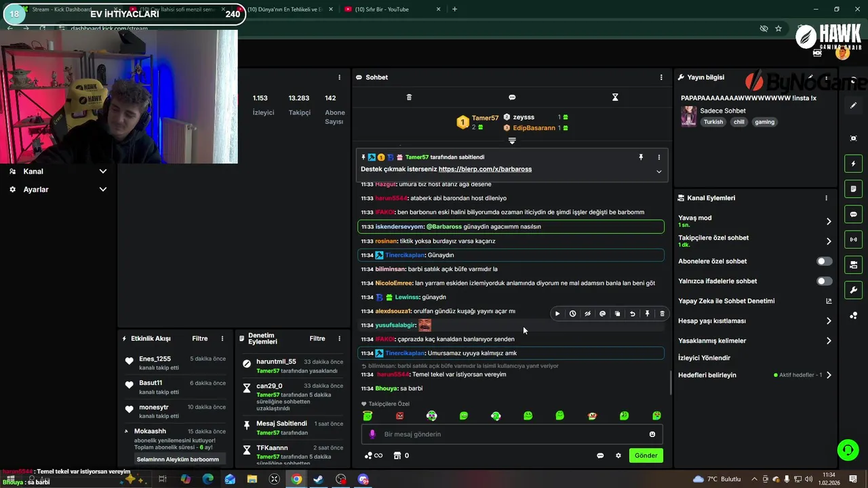This screenshot has height=488, width=868.
Task: Click the shop icon showing 0
Action: [401, 455]
